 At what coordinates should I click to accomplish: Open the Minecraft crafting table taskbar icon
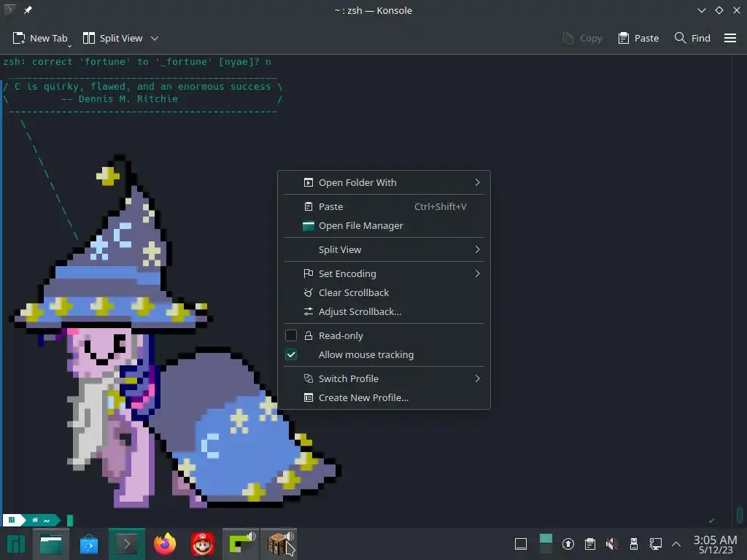coord(279,544)
